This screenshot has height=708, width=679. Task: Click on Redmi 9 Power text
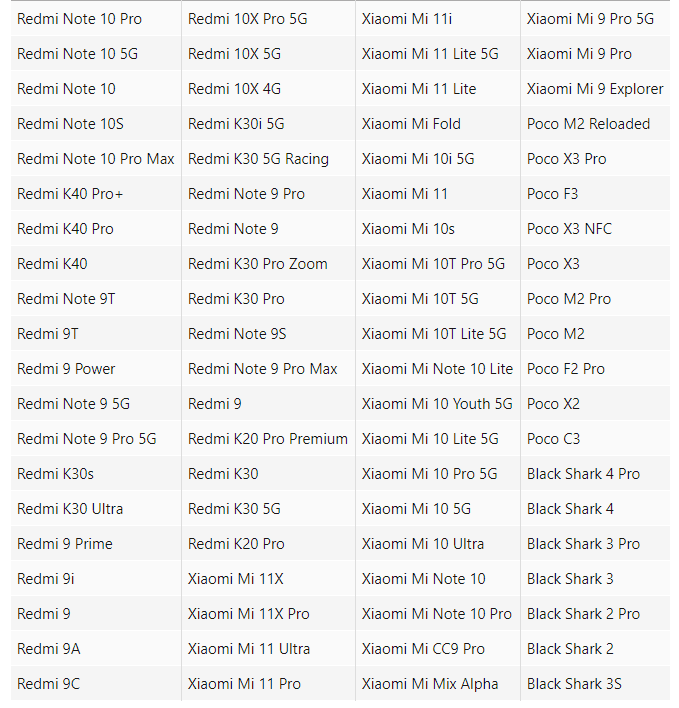[66, 369]
